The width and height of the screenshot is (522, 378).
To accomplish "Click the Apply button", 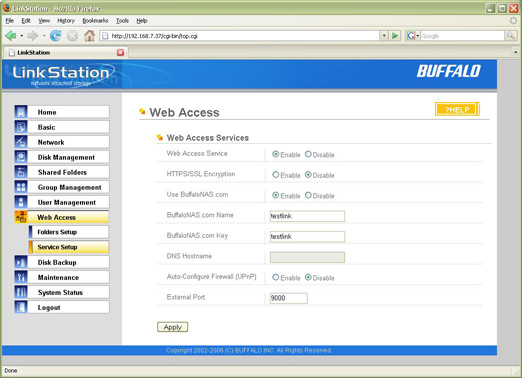I will [x=172, y=327].
